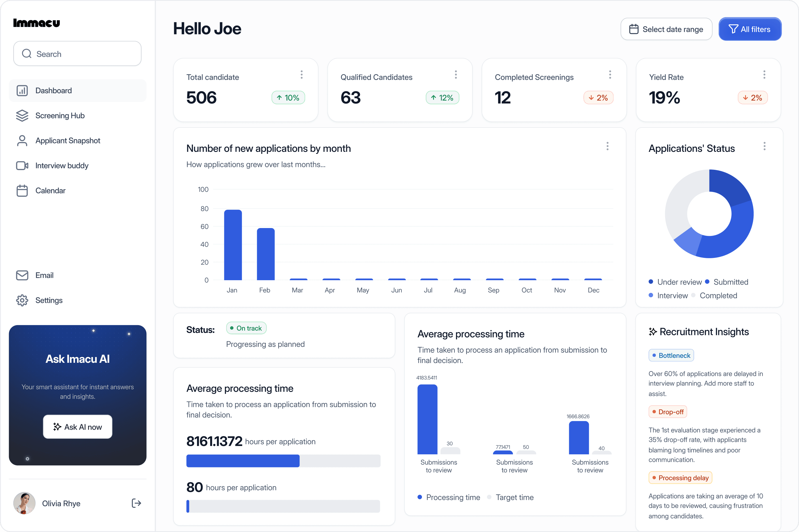Click the All filters button
Screen dimensions: 799x532
(750, 29)
